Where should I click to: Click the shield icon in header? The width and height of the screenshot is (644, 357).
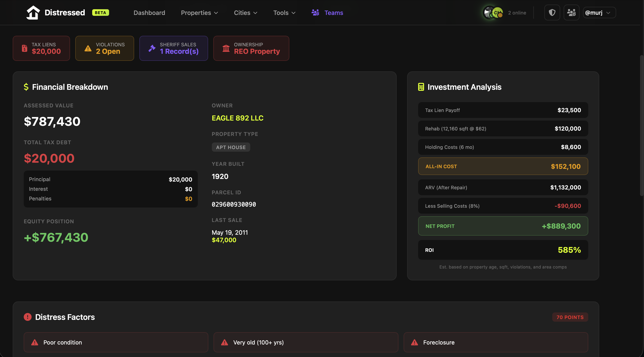point(552,13)
